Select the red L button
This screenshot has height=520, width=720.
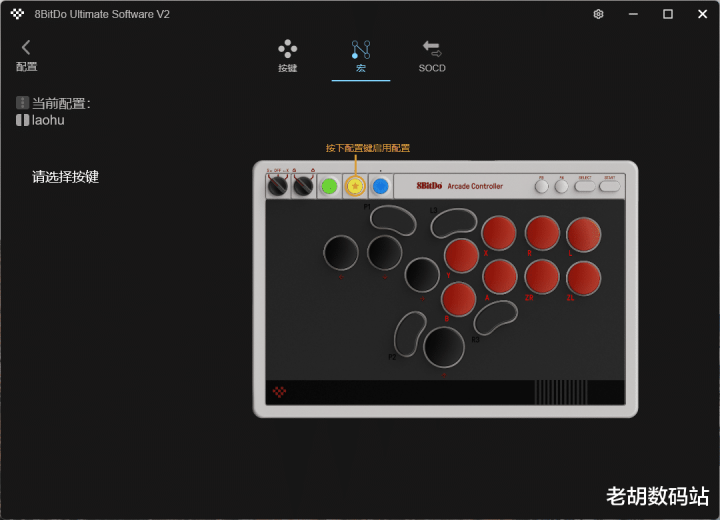click(x=584, y=235)
